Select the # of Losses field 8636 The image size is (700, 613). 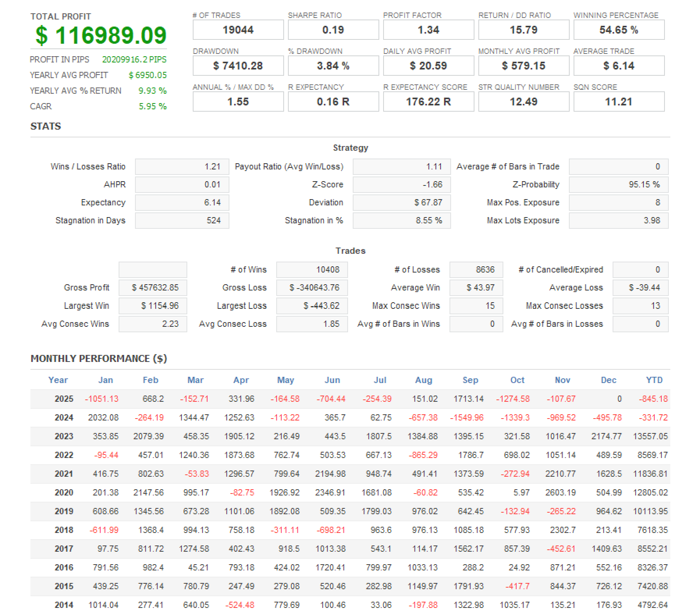(476, 270)
